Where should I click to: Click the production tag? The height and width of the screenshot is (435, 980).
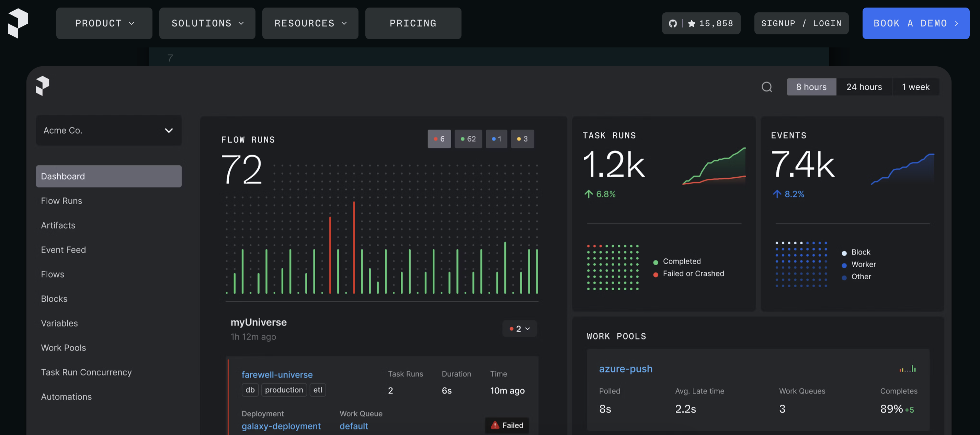click(284, 390)
